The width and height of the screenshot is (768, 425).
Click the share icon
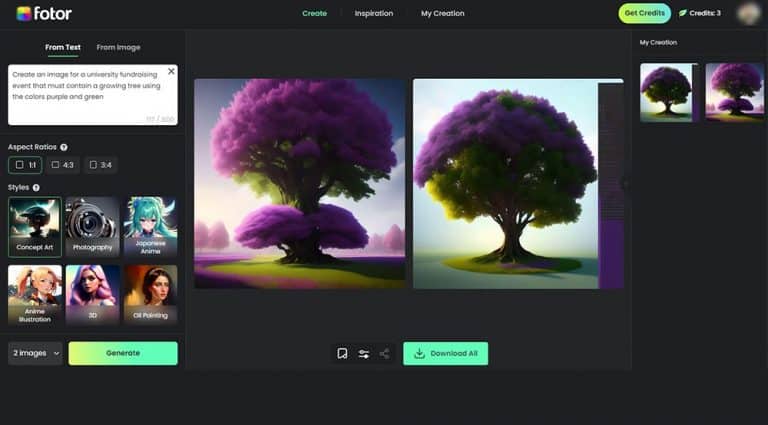385,353
